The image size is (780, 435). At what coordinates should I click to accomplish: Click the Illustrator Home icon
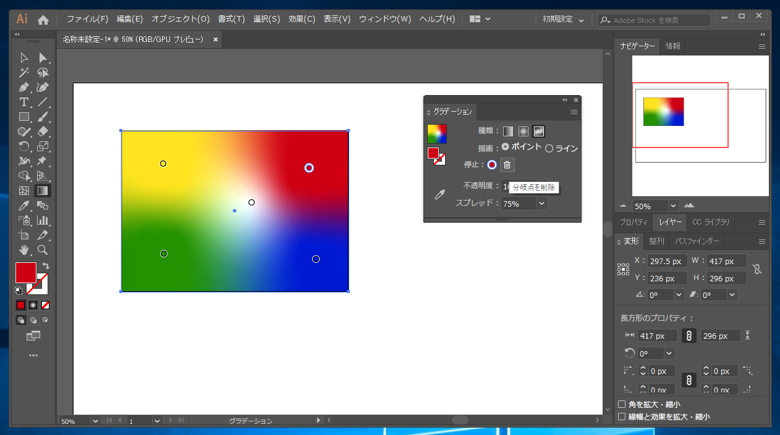[x=43, y=20]
